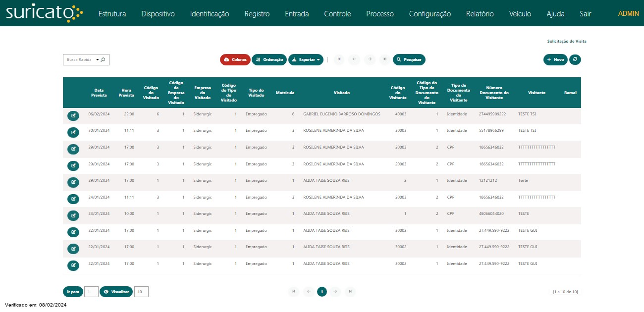Click the magnifier icon in Busca Rapida
The height and width of the screenshot is (312, 644).
pos(103,60)
